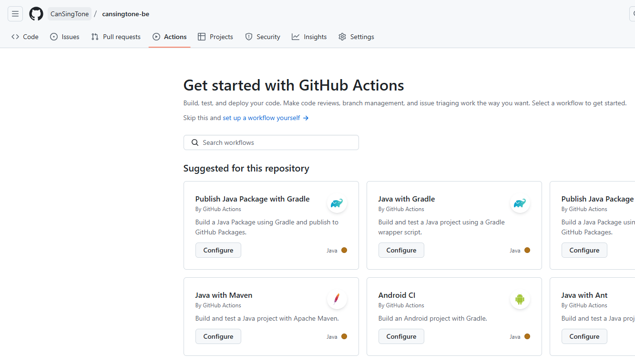635x364 pixels.
Task: Open the repository Settings tab
Action: coord(356,37)
